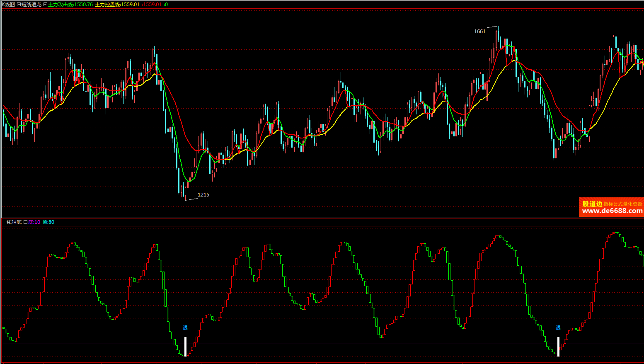Click the left 银 signal marker
Image resolution: width=644 pixels, height=364 pixels.
pos(185,328)
